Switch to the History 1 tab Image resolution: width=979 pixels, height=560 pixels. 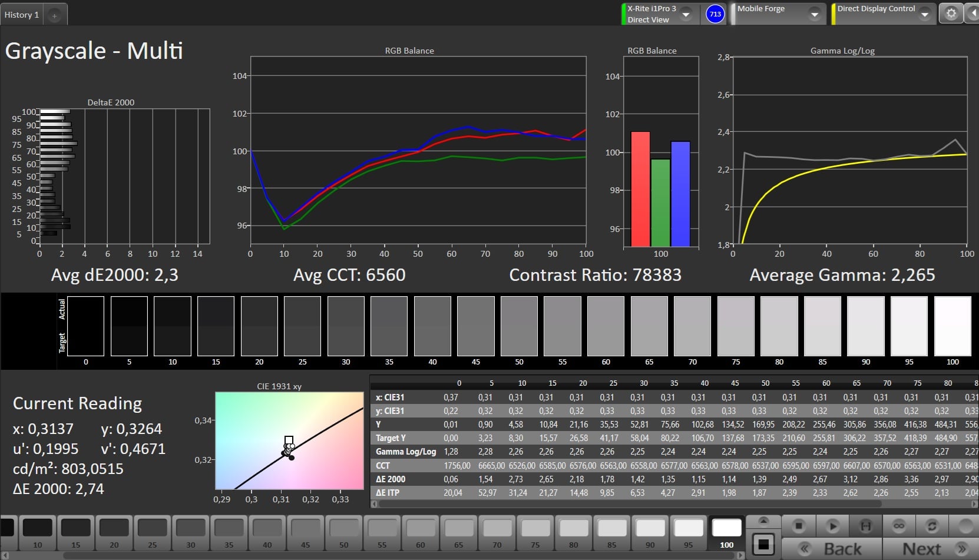pyautogui.click(x=22, y=15)
